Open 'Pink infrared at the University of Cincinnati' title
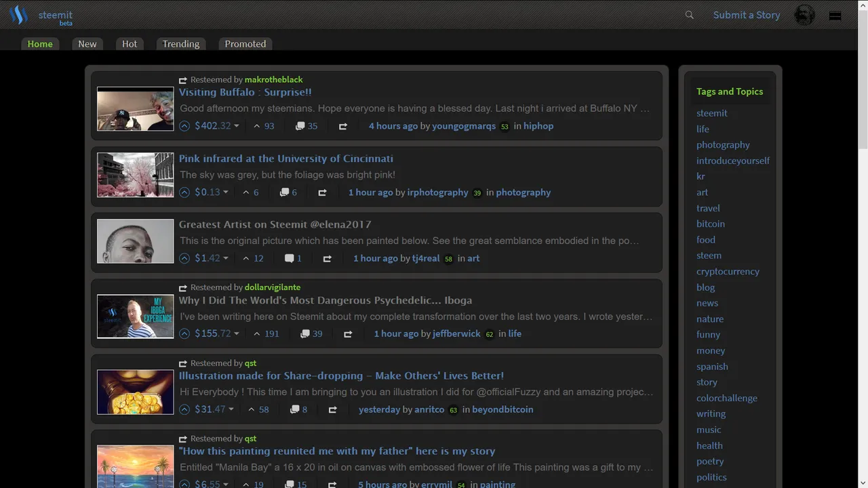Viewport: 868px width, 488px height. tap(286, 159)
